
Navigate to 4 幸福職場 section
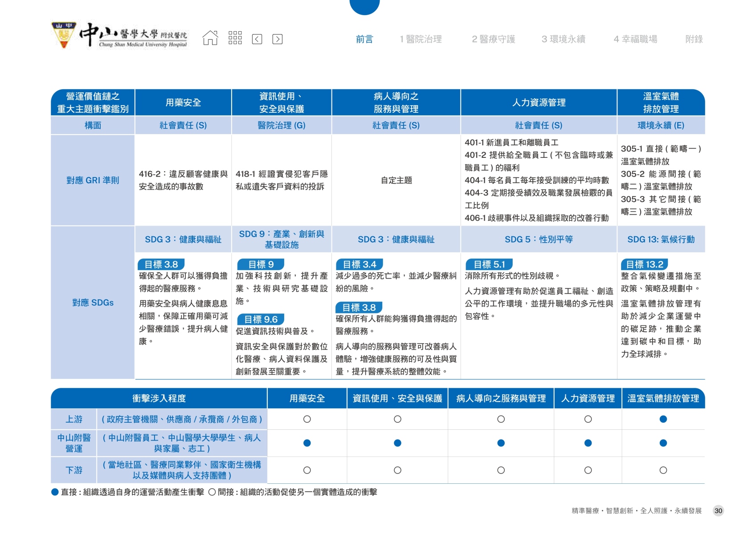tap(635, 39)
